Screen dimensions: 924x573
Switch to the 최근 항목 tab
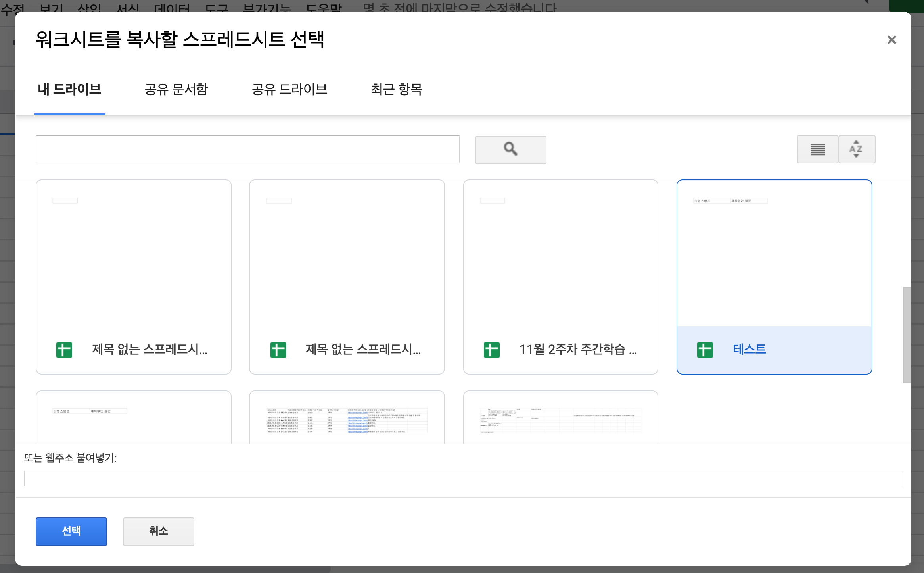(396, 89)
